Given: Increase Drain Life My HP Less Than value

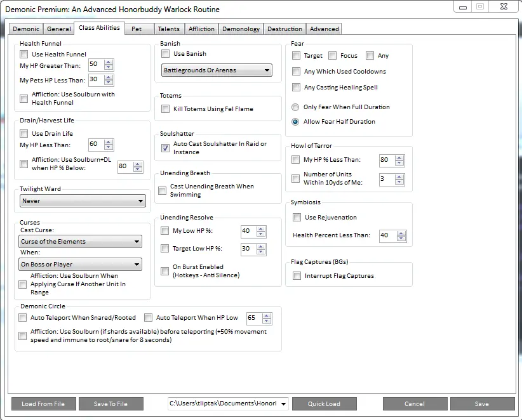Looking at the screenshot, I should (x=109, y=142).
